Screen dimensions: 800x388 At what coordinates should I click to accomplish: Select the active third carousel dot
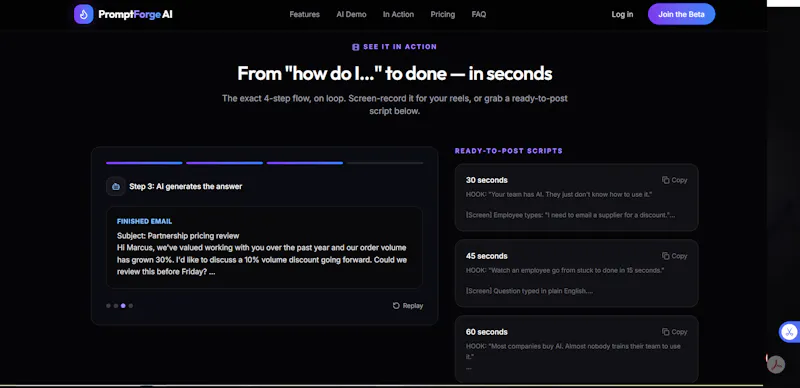pos(123,306)
